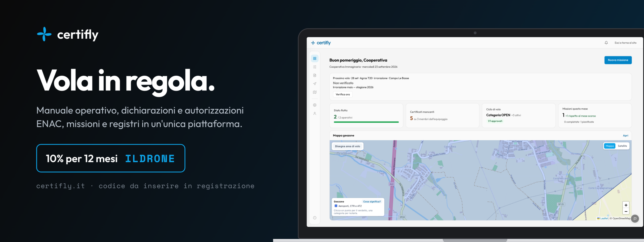The image size is (644, 242).
Task: Click '0 completate · 1 pianificate' text
Action: coord(579,122)
